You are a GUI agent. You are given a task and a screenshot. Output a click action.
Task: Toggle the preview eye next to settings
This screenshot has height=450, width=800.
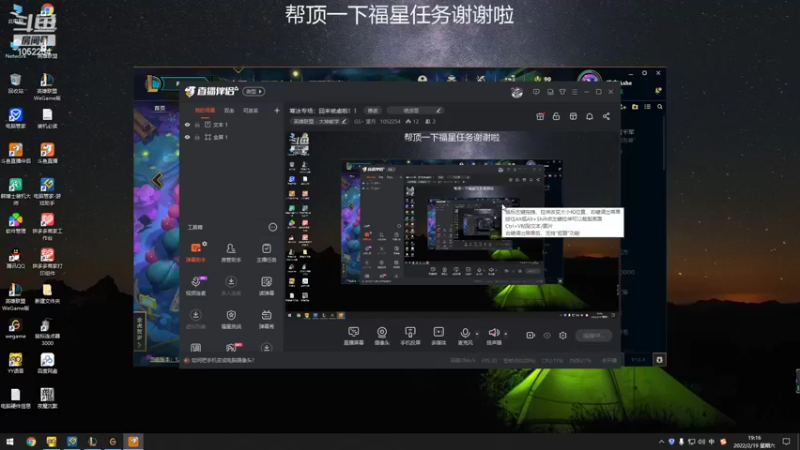[547, 335]
